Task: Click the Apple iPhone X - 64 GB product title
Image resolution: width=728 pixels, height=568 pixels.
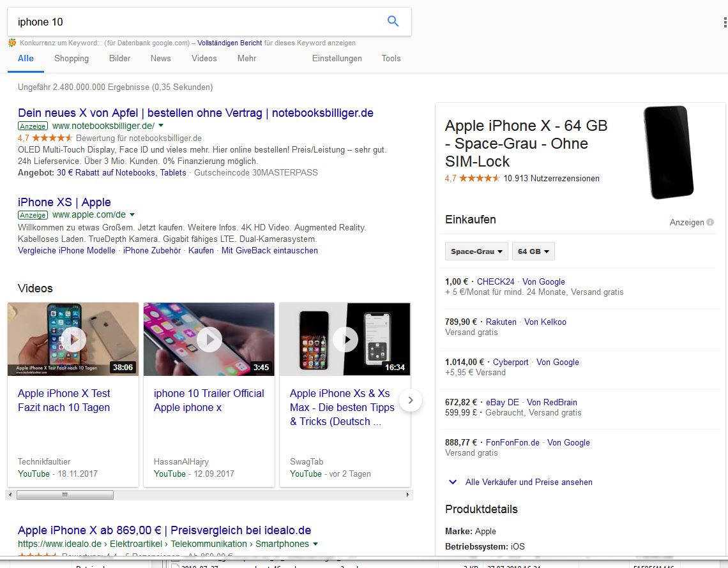Action: coord(526,144)
